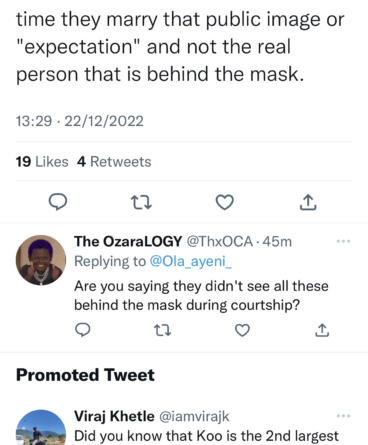Share The OzaraLOGY's reply
368x445 pixels.
click(322, 330)
